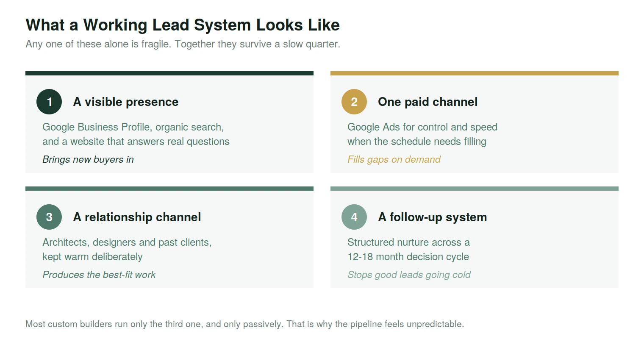Click the italic text 'Stops good leads going cold'
Viewport: 644px width, 339px height.
tap(409, 275)
